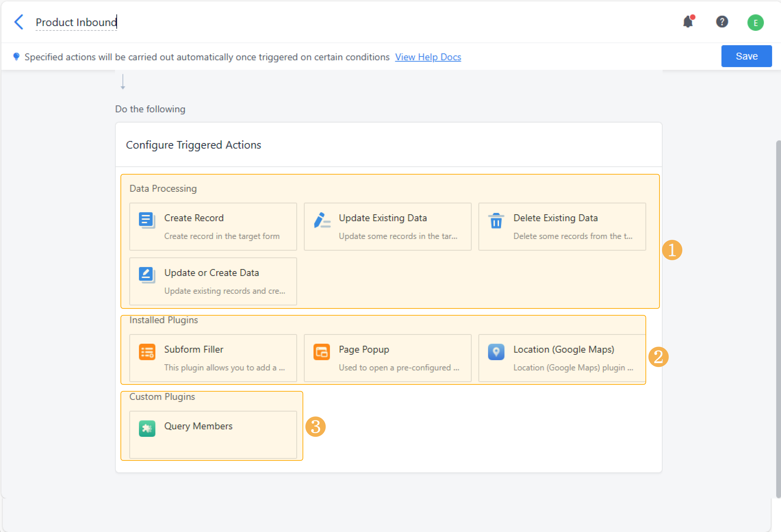
Task: Click the Query Members puzzle icon
Action: (x=147, y=428)
